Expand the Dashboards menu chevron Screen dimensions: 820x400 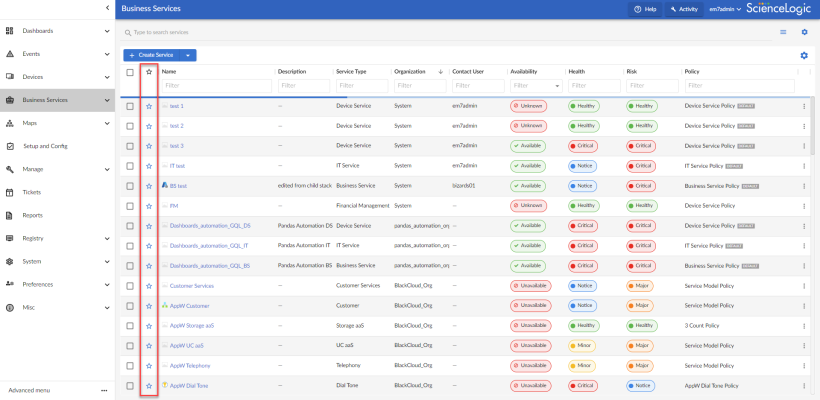tap(107, 31)
